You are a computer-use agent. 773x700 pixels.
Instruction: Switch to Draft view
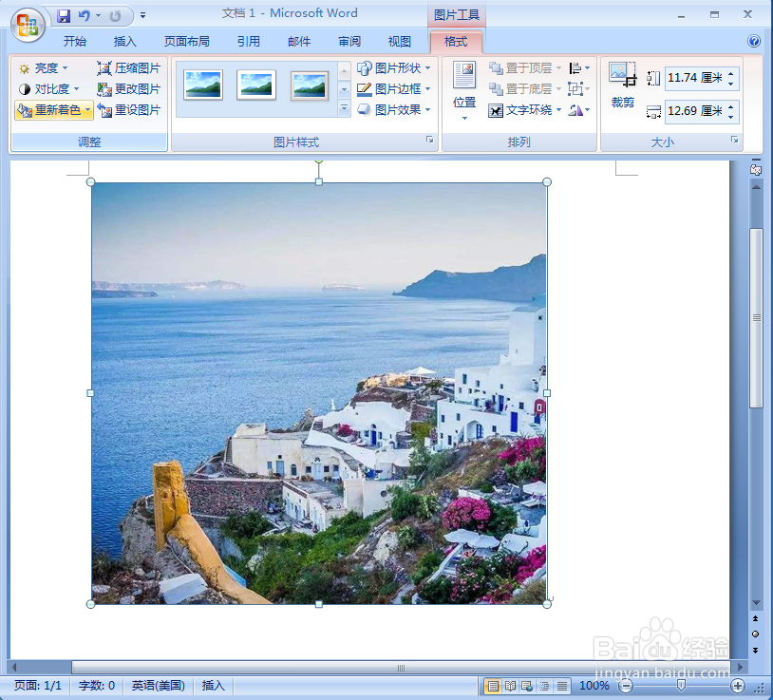click(561, 686)
